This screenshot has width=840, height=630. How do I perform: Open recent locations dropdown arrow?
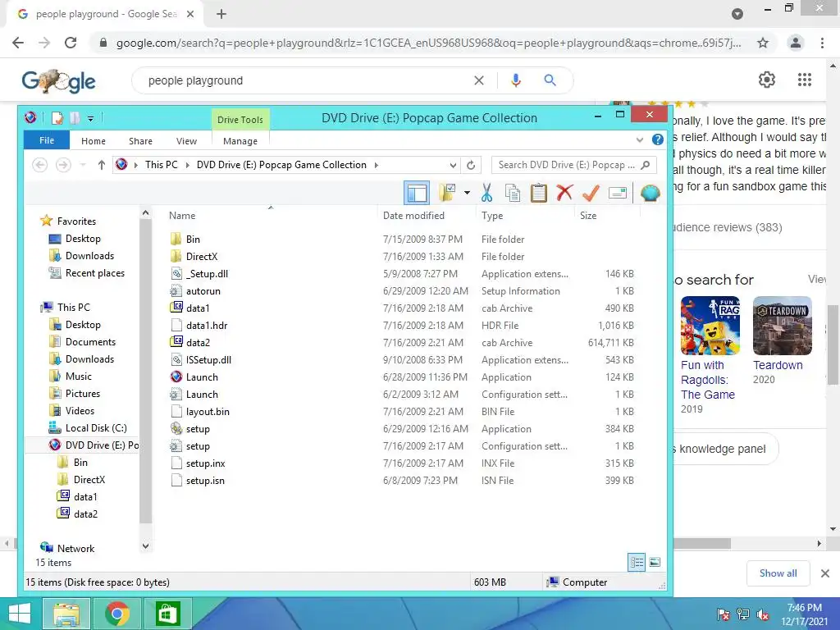tap(83, 165)
